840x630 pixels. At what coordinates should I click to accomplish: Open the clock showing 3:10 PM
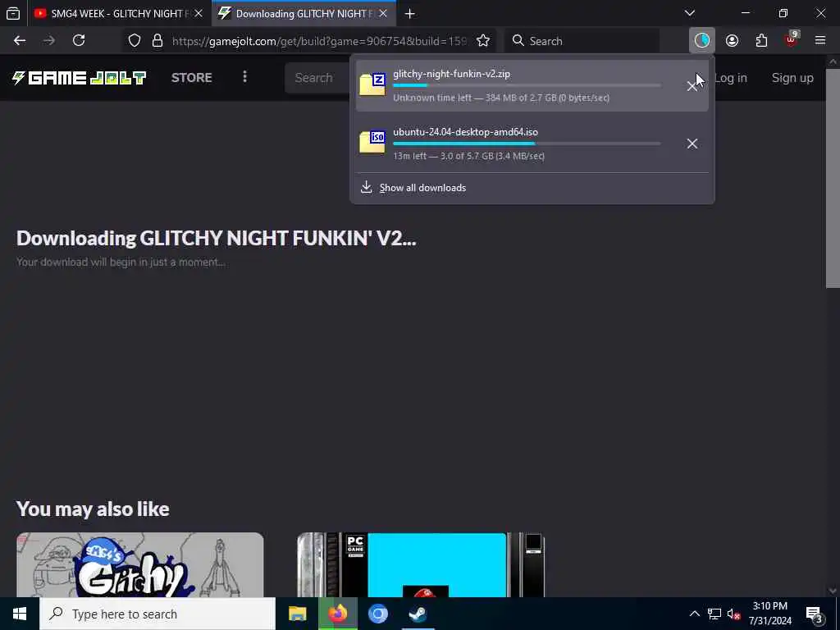coord(769,614)
